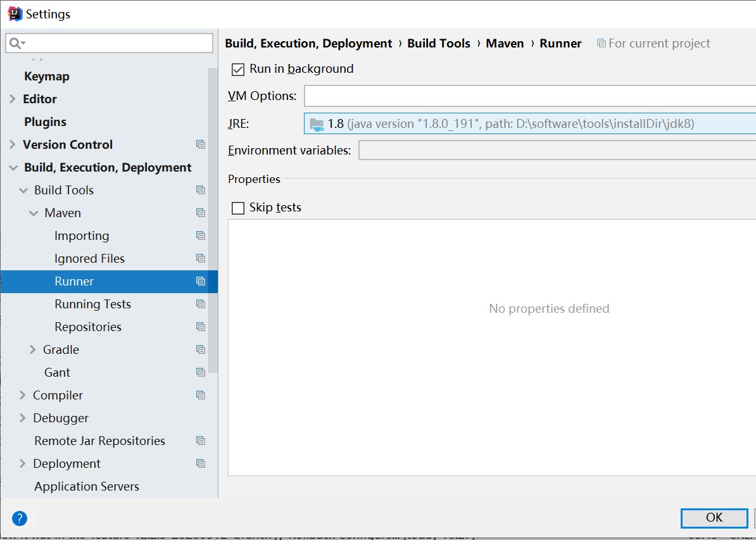Viewport: 756px width, 540px height.
Task: Select the Runner tree item
Action: tap(109, 282)
